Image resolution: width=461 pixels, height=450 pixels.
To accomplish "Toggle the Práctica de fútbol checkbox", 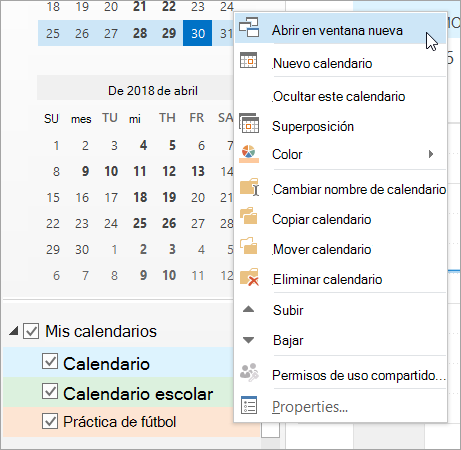I will click(50, 421).
